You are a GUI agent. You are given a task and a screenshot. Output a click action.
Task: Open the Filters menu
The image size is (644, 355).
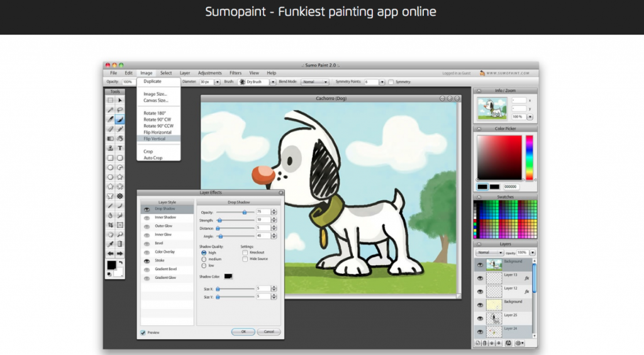(x=235, y=73)
